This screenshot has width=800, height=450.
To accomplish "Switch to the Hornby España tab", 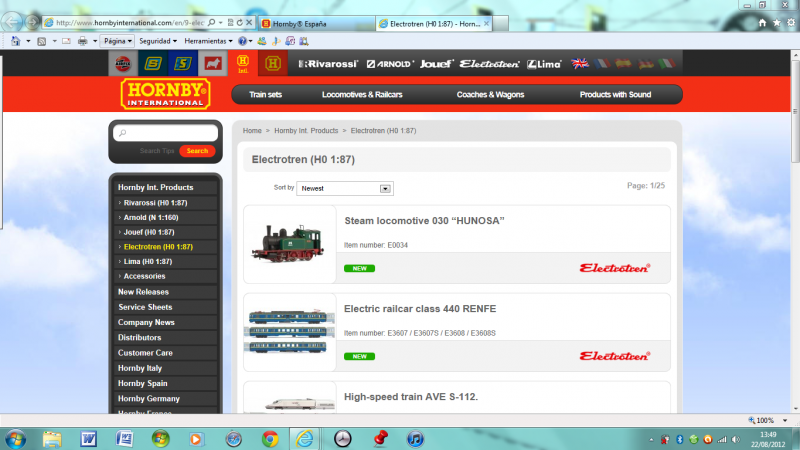I will point(317,23).
